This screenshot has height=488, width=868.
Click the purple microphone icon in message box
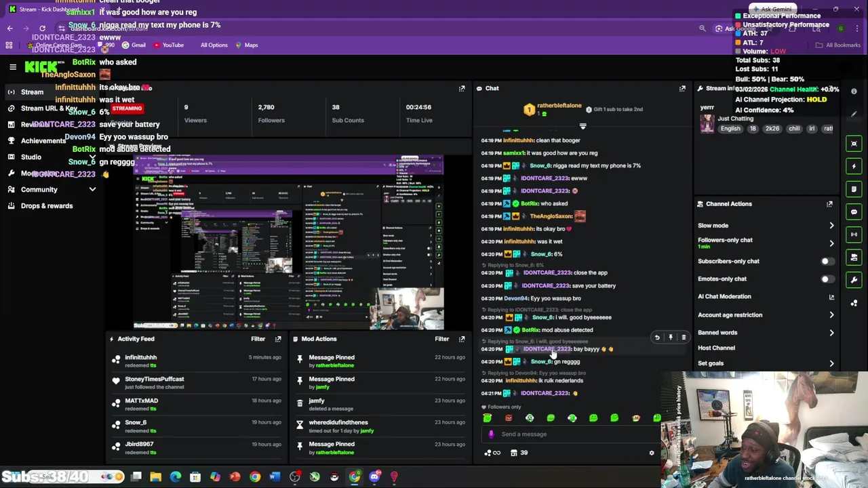point(491,434)
